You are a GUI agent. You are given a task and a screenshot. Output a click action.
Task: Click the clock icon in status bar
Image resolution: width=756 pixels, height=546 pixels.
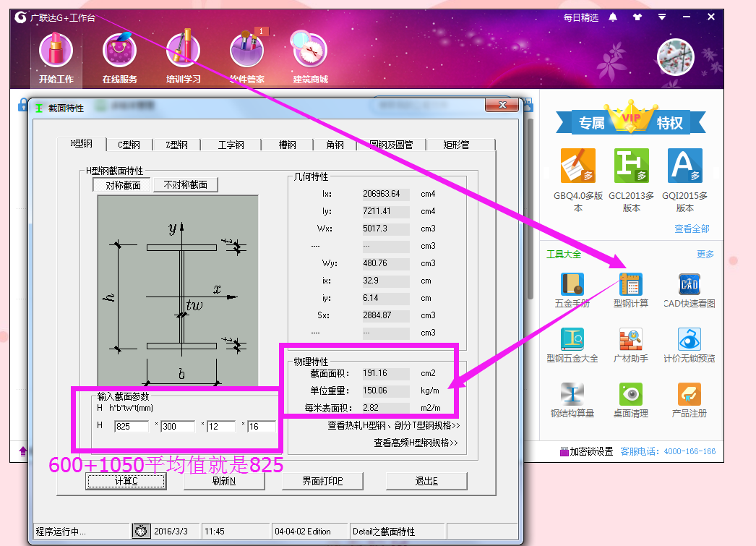point(141,531)
